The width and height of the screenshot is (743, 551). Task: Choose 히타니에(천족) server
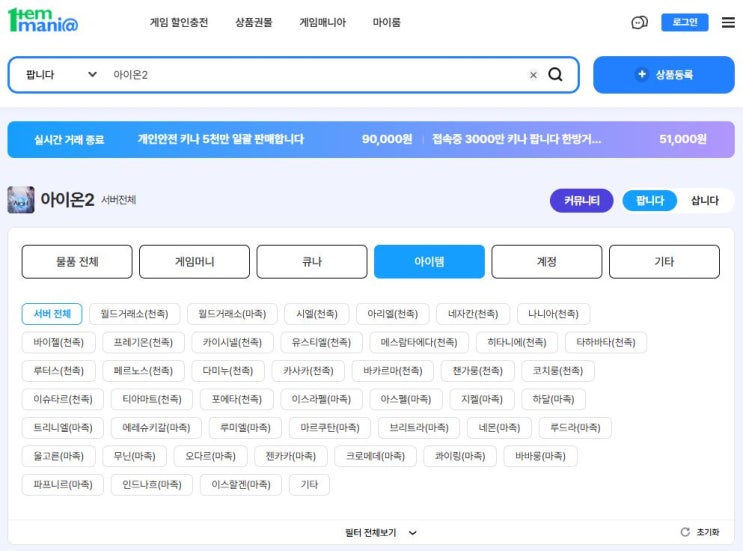516,342
